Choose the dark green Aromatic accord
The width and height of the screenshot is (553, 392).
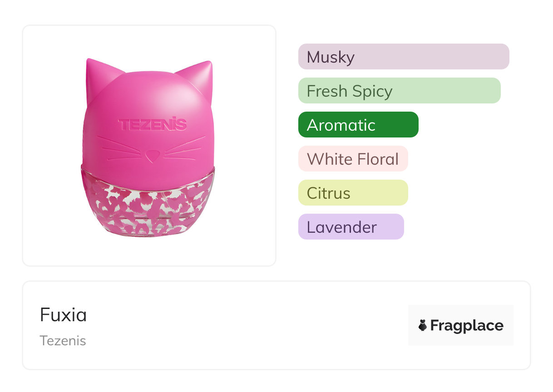pyautogui.click(x=358, y=125)
